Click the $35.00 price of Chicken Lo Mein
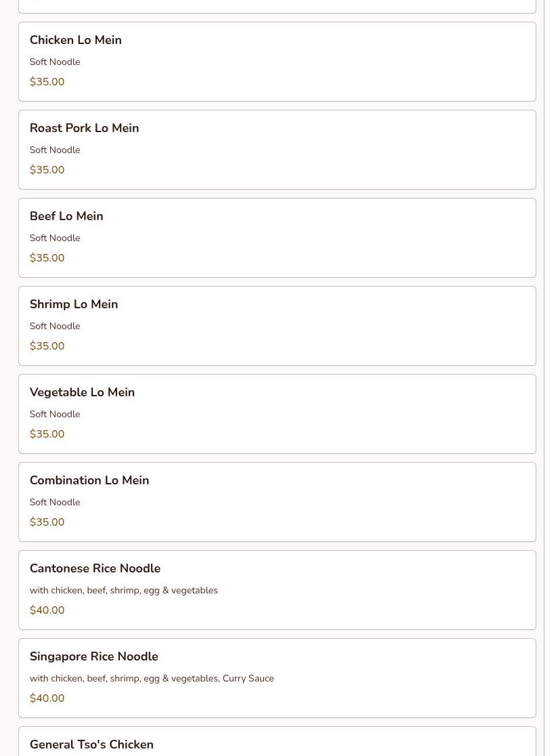Screen dimensions: 558x756 coord(47,82)
